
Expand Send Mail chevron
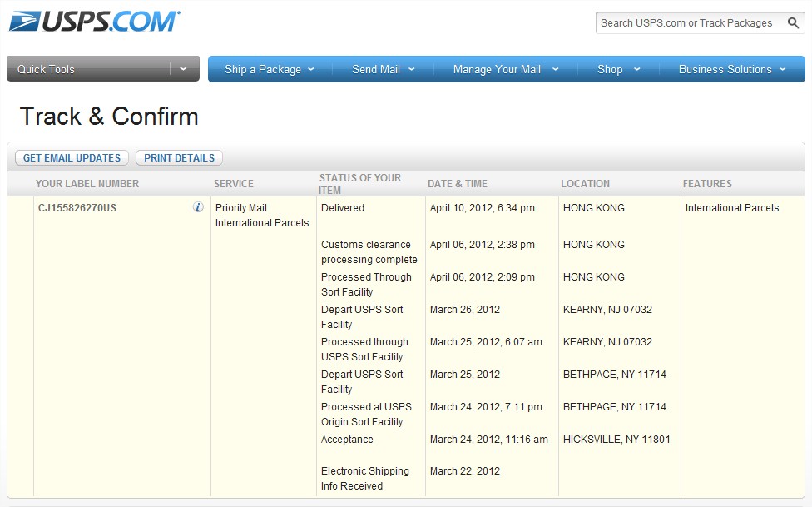click(x=411, y=69)
